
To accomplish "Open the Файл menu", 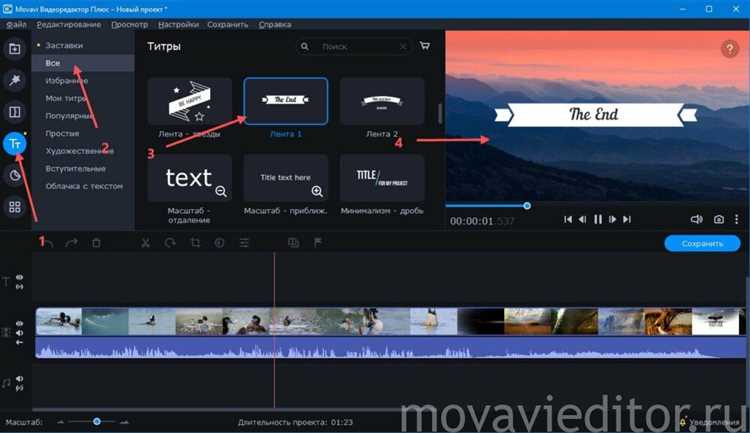I will pyautogui.click(x=16, y=24).
